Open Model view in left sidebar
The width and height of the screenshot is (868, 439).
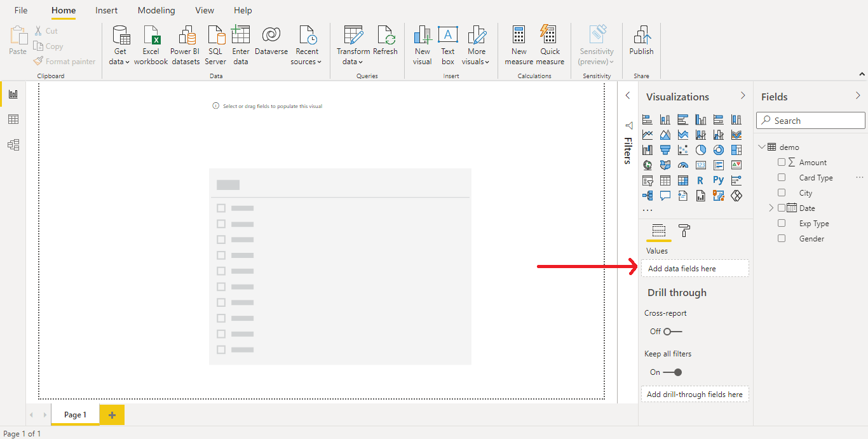pyautogui.click(x=13, y=145)
